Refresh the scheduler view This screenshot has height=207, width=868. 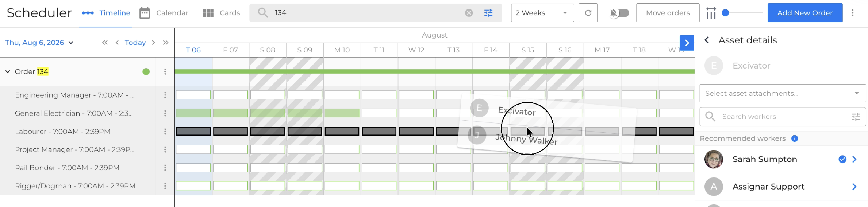click(x=588, y=13)
